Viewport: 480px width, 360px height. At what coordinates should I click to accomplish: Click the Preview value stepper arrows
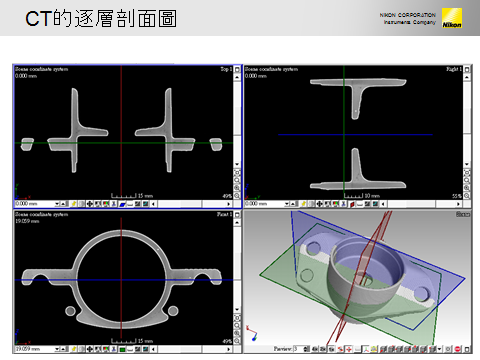coord(306,349)
